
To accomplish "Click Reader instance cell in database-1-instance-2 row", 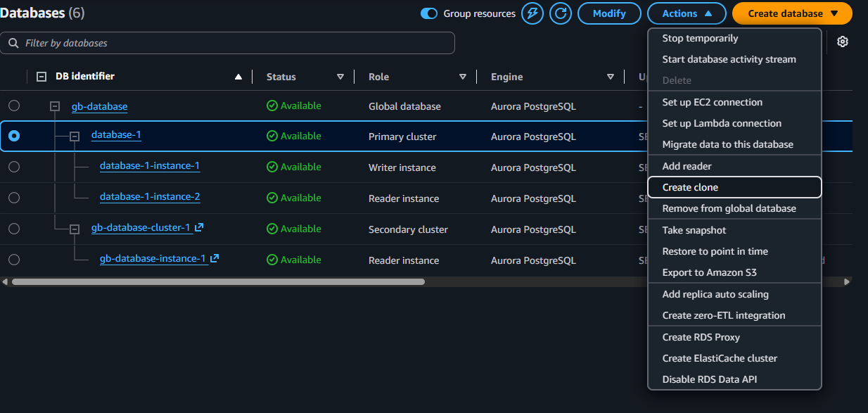I will [404, 198].
